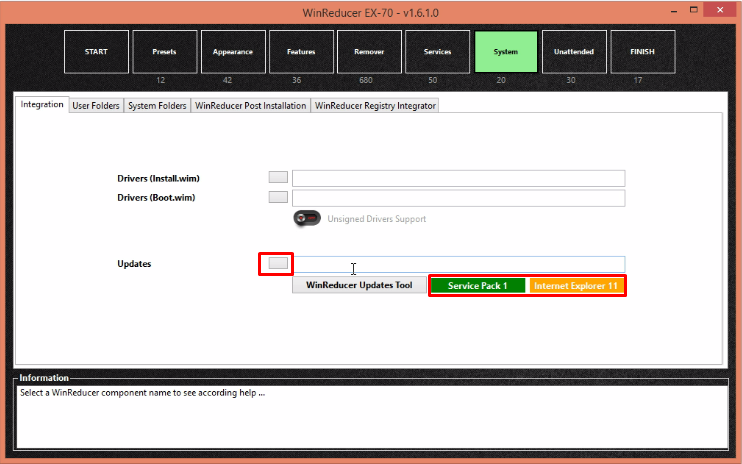Open the Features section
Screen dimensions: 742x464
pos(301,52)
